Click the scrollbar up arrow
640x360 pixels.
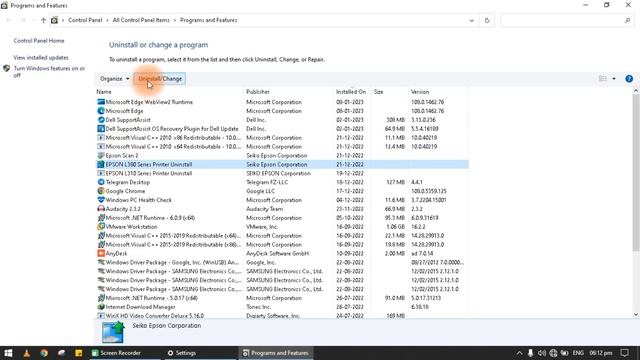(x=636, y=91)
